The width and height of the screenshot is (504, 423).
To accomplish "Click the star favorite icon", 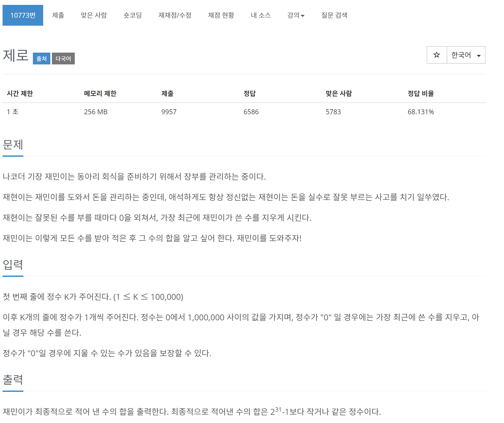I will pos(436,55).
